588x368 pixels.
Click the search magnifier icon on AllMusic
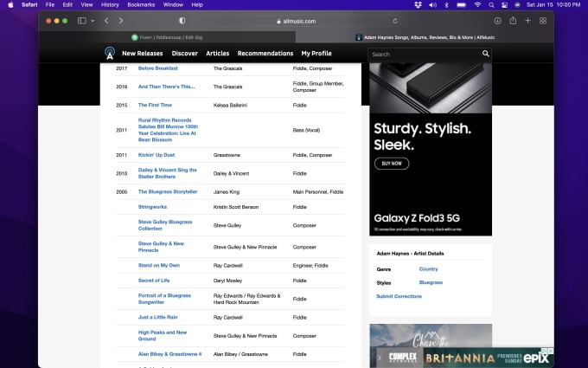point(485,54)
